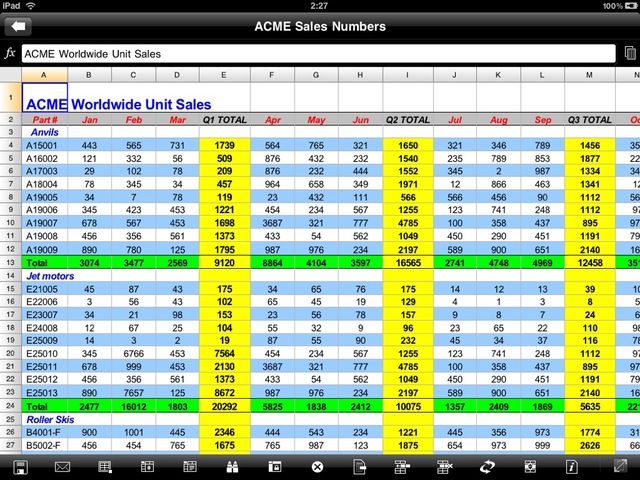Select Q1 total cell 9120
This screenshot has height=480, width=640.
point(224,263)
